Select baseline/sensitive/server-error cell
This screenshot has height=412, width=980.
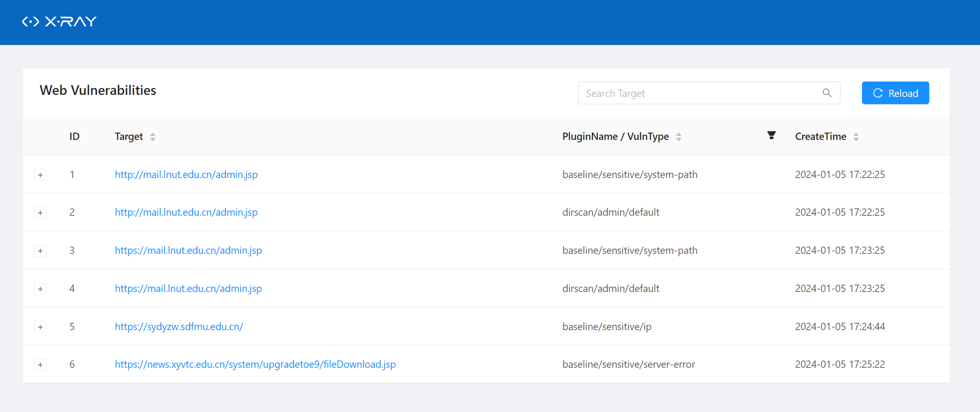[x=629, y=365]
